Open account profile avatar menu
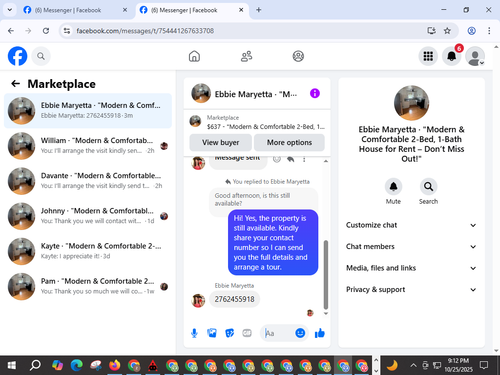Viewport: 500px width, 375px height. click(475, 56)
